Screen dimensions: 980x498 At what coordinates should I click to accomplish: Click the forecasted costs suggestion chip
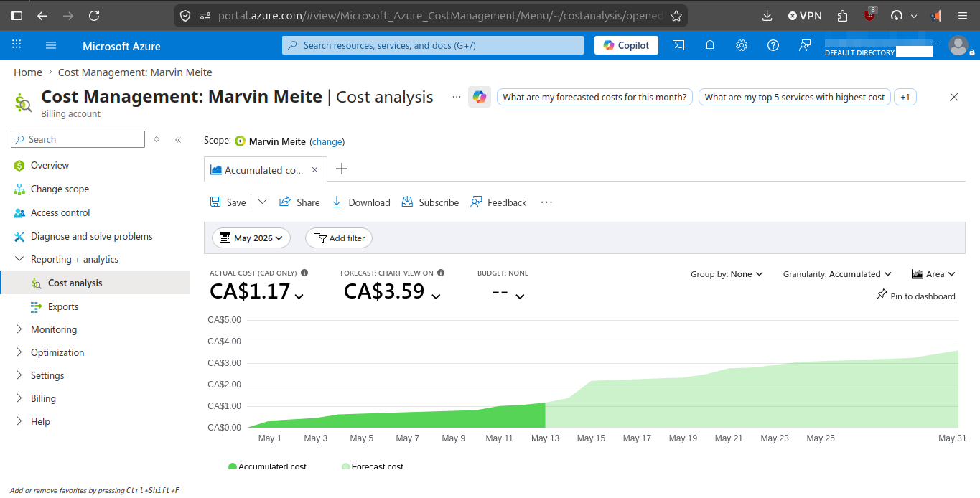594,97
